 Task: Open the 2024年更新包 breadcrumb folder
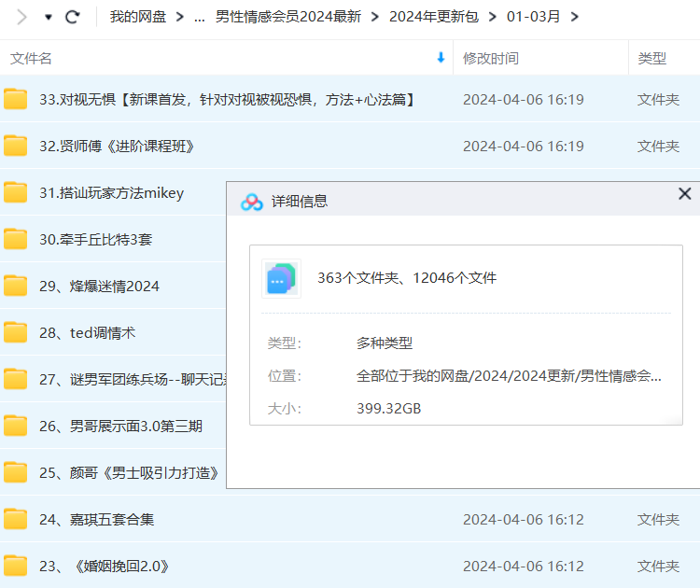click(x=433, y=17)
